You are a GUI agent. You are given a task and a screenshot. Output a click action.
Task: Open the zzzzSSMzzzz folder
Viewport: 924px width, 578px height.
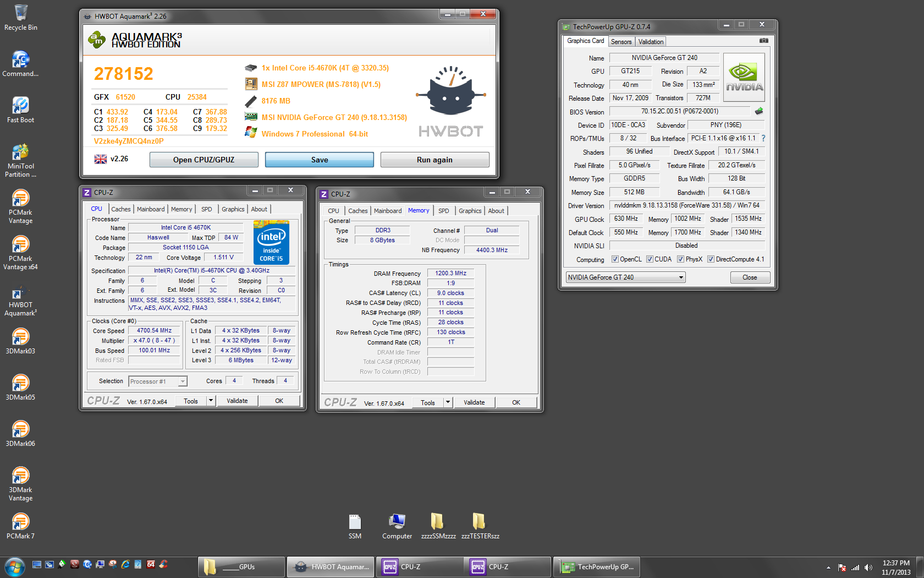pos(438,526)
